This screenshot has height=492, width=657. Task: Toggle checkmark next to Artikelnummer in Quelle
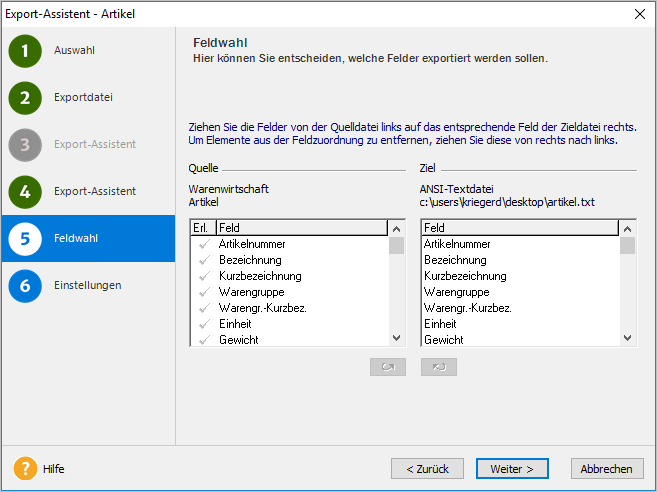point(204,244)
